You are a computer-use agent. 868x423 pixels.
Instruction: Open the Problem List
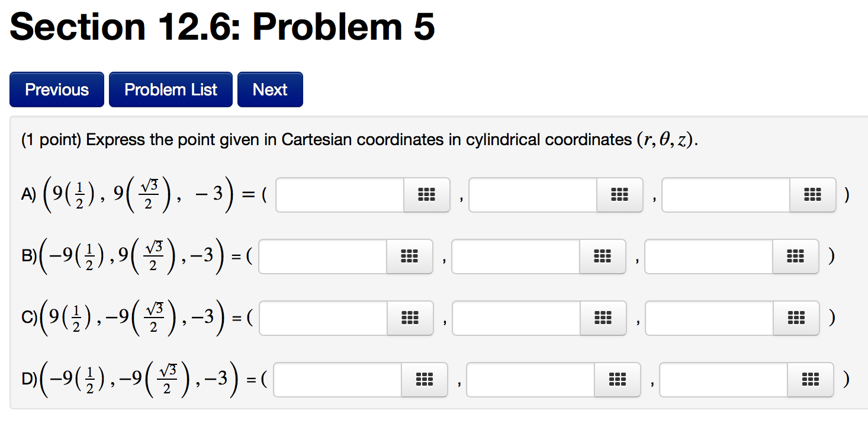point(171,89)
